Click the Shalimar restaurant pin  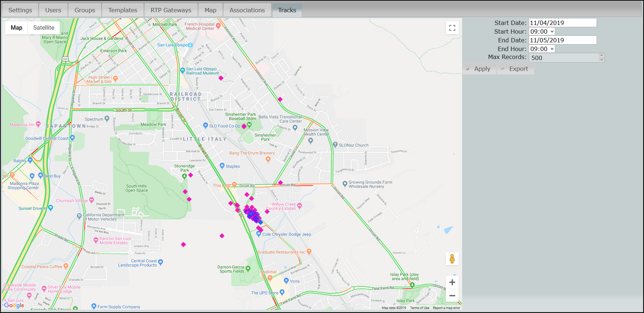pyautogui.click(x=270, y=278)
